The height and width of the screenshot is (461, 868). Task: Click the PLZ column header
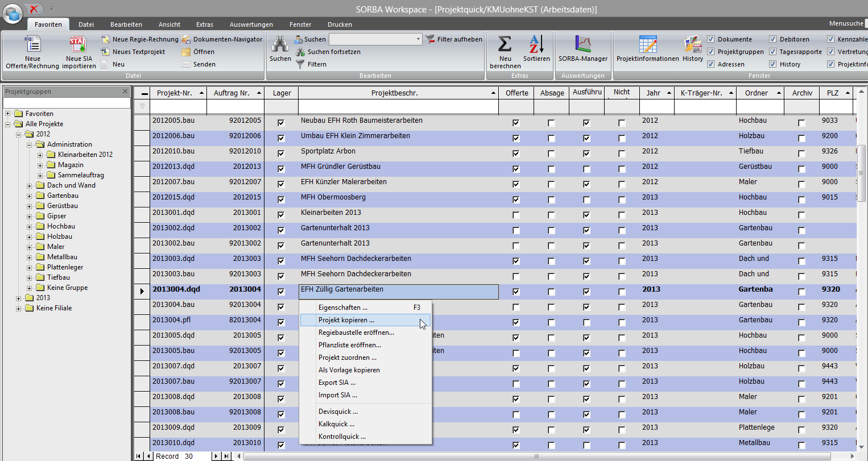(836, 93)
